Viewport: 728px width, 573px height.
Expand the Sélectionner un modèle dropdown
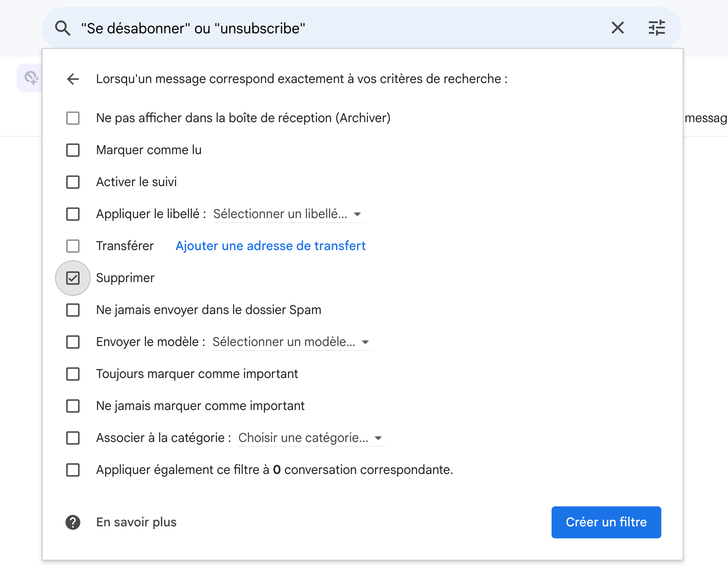[292, 342]
